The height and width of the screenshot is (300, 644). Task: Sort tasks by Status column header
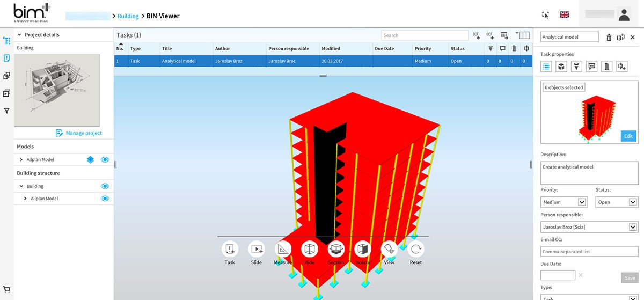click(x=466, y=48)
